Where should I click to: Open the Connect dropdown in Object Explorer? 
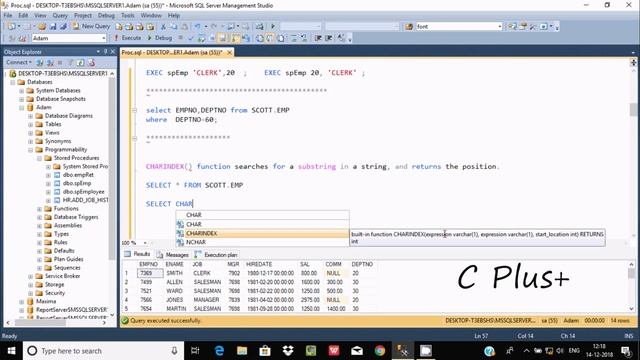coord(18,62)
